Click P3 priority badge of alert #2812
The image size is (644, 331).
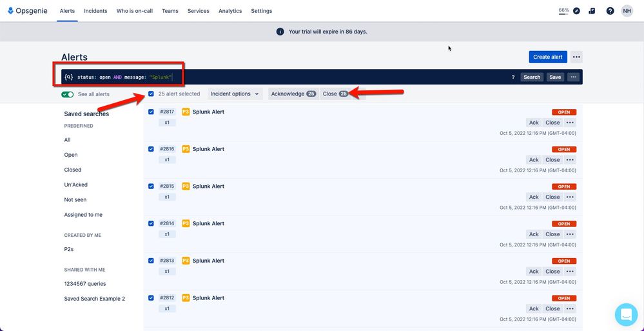pos(186,297)
